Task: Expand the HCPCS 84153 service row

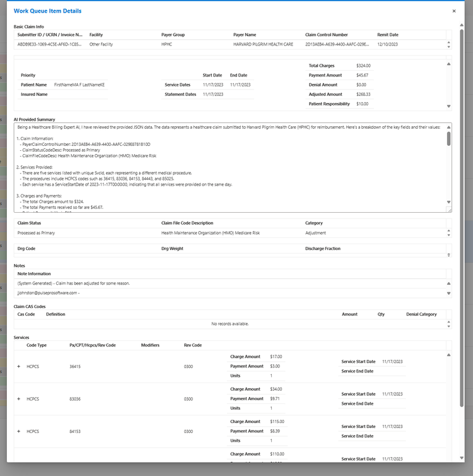Action: (x=19, y=431)
